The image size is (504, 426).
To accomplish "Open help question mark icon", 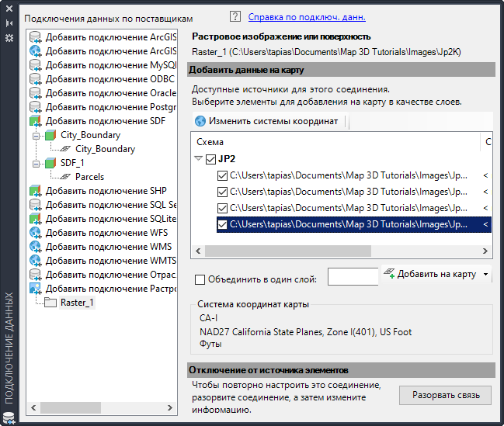I will 235,16.
